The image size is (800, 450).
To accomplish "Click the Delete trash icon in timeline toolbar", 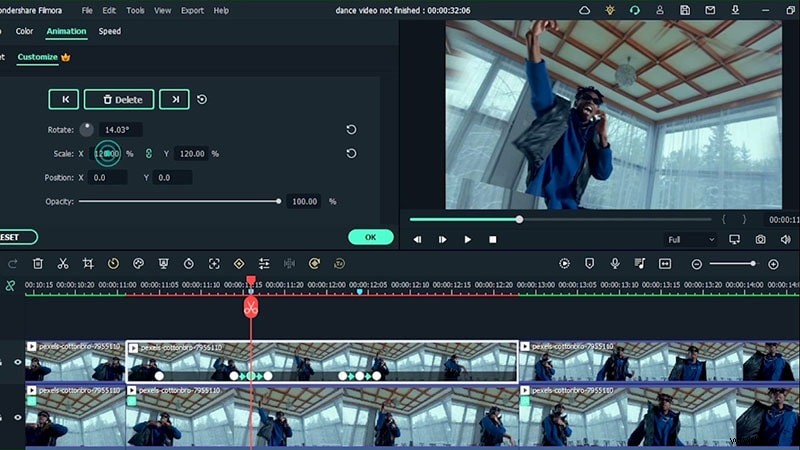I will pyautogui.click(x=38, y=264).
